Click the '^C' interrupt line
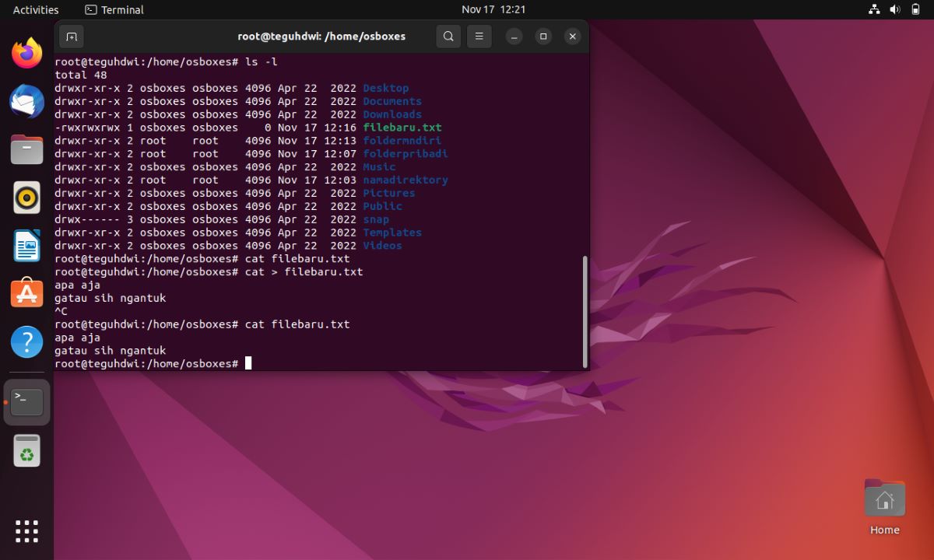 click(61, 311)
